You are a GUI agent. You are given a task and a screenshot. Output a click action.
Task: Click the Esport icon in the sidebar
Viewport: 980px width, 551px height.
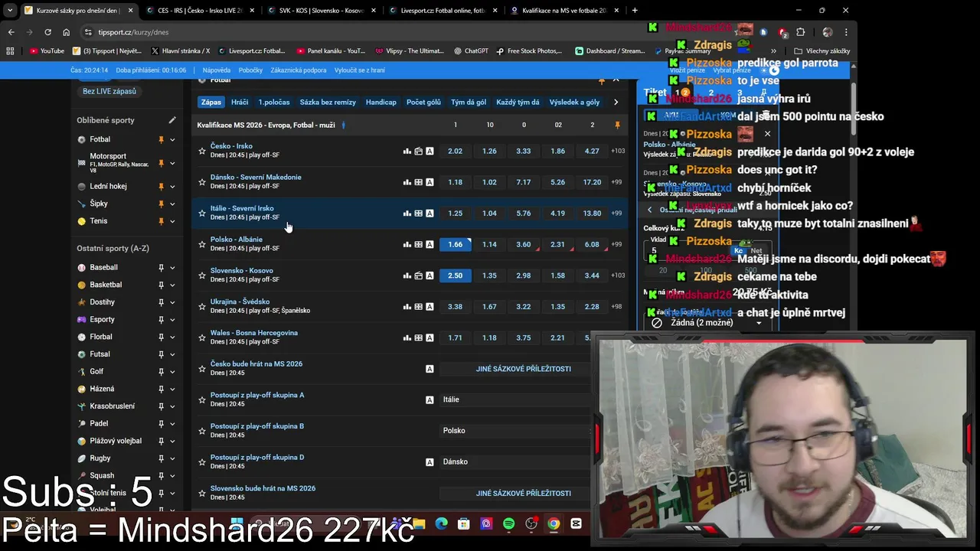(82, 320)
